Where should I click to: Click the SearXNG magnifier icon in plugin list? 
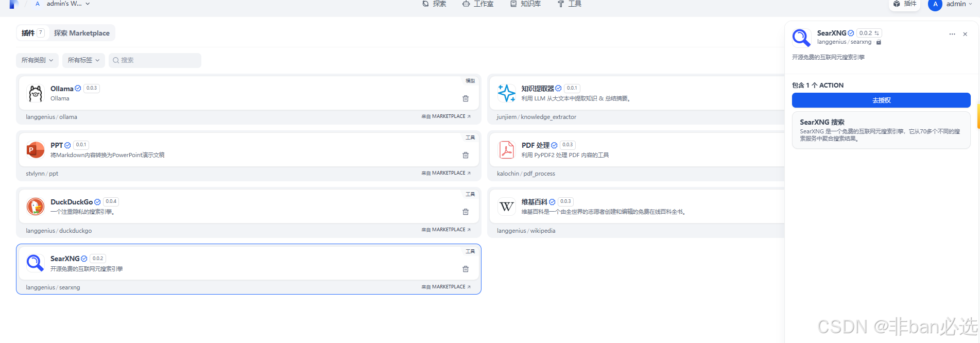click(36, 263)
